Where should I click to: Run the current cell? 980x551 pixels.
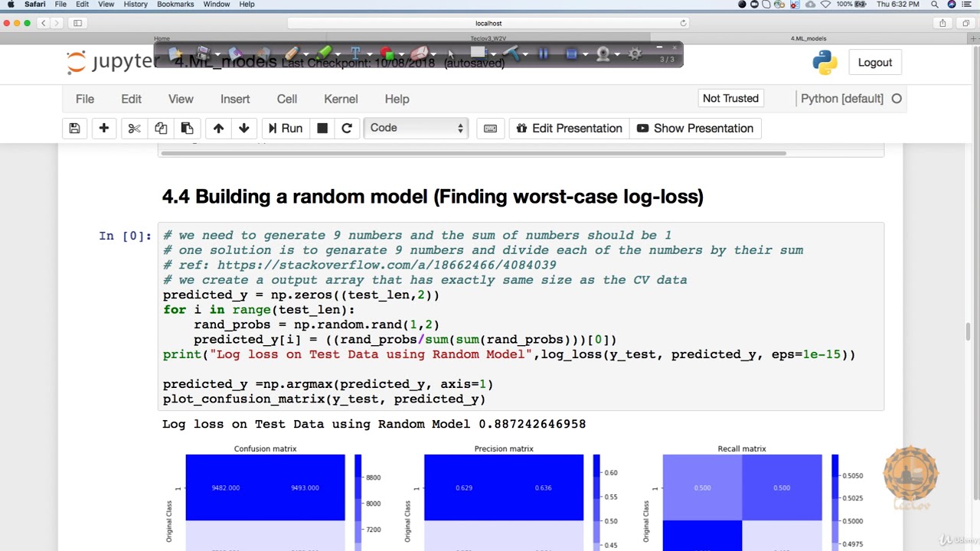285,129
